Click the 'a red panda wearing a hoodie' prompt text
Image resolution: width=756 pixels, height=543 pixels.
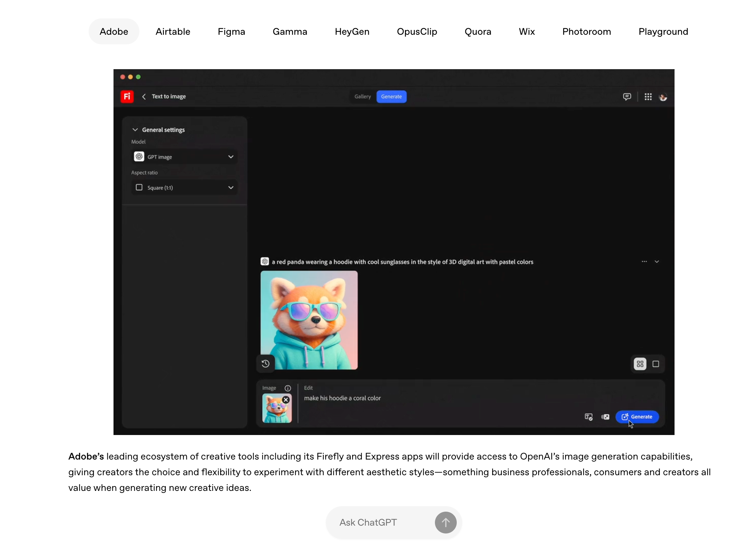[x=403, y=262]
